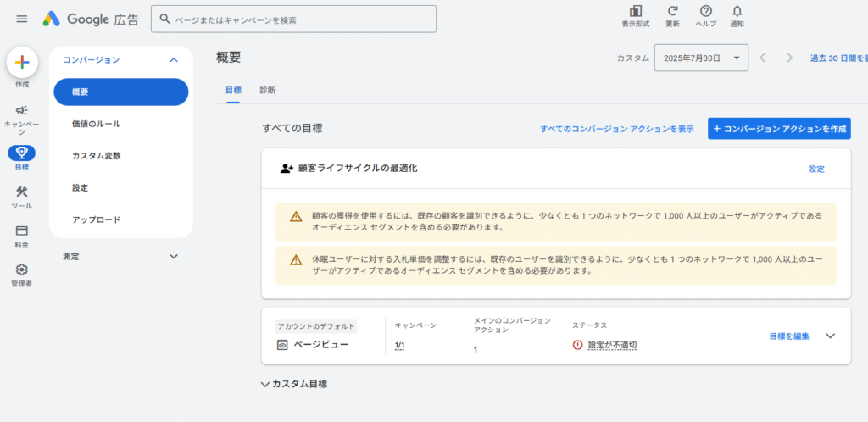868x422 pixels.
Task: Click the 1/1 campaign count link
Action: (400, 345)
